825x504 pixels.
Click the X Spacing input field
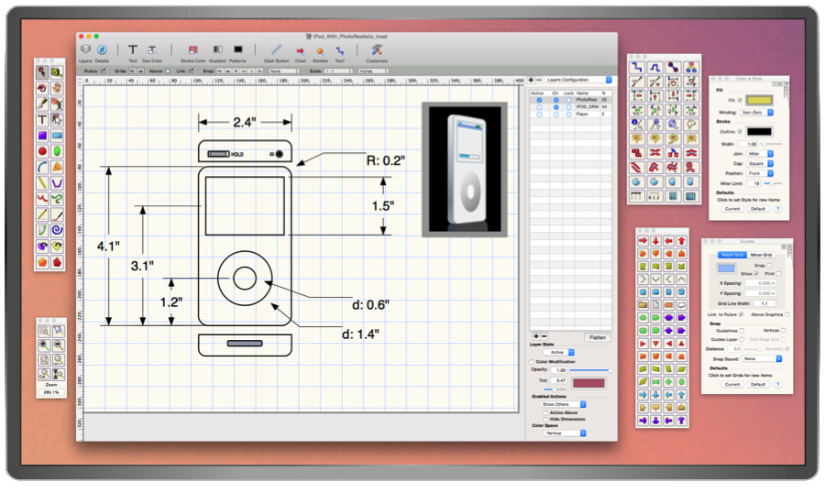pos(760,283)
